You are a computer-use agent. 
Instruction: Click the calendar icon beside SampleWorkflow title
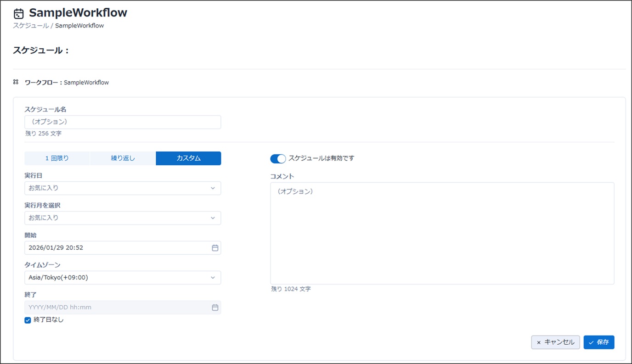pos(18,14)
